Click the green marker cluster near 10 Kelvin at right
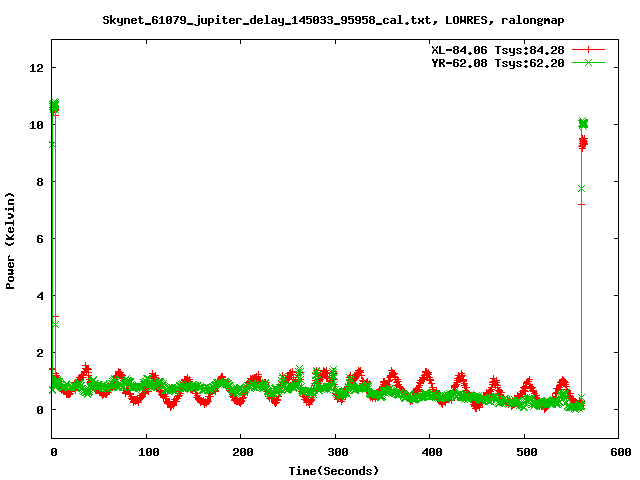Image resolution: width=640 pixels, height=480 pixels. click(x=583, y=123)
